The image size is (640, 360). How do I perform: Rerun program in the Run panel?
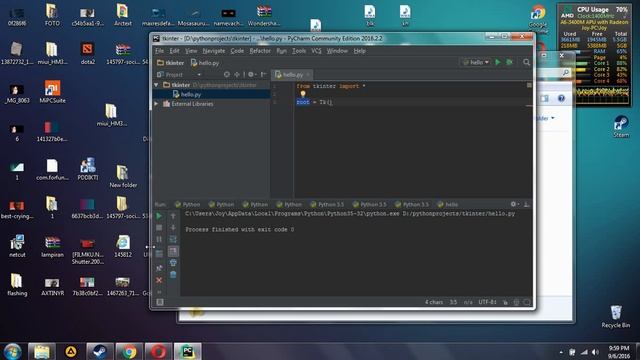pos(159,216)
